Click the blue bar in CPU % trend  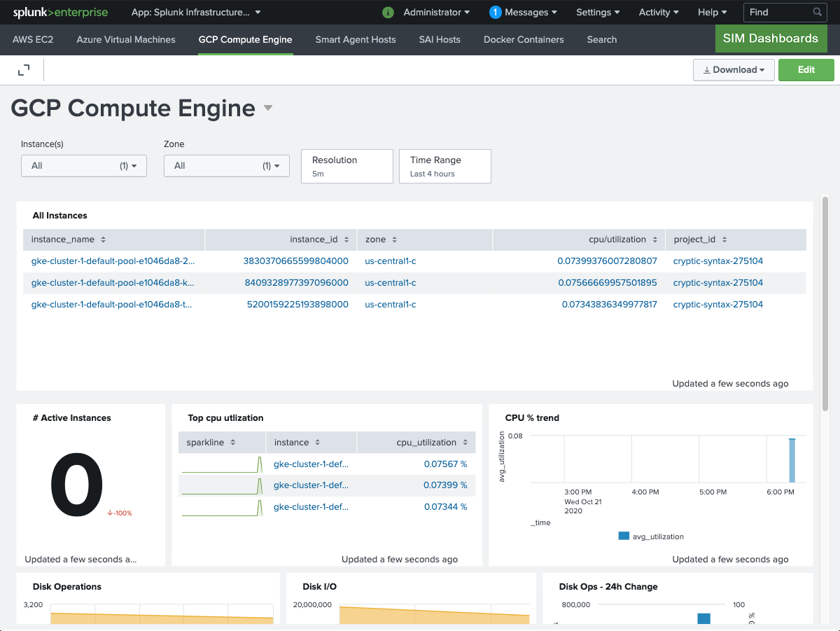(792, 460)
